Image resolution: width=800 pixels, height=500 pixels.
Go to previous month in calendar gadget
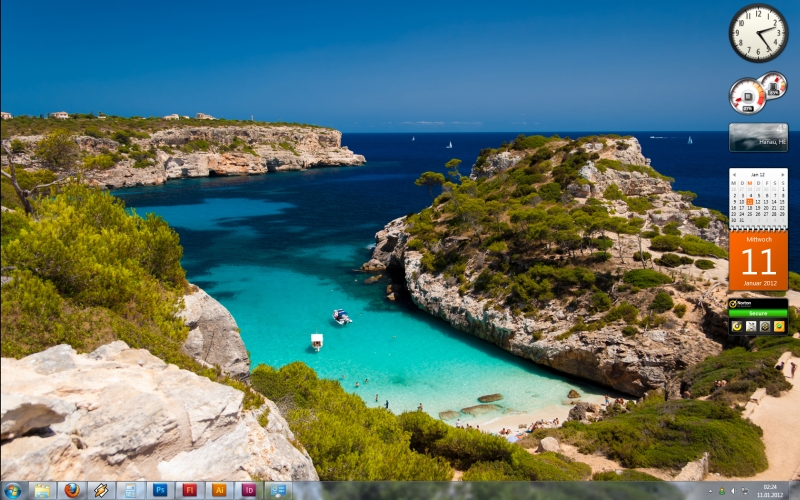[x=734, y=174]
